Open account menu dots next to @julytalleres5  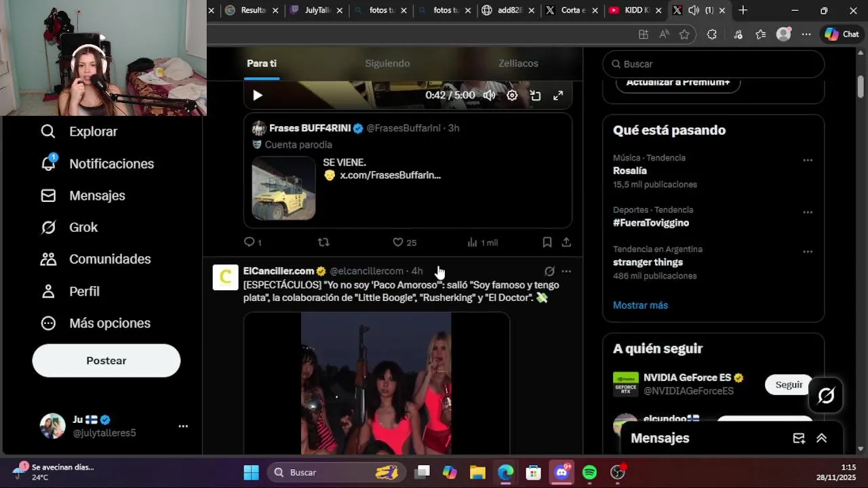[183, 426]
